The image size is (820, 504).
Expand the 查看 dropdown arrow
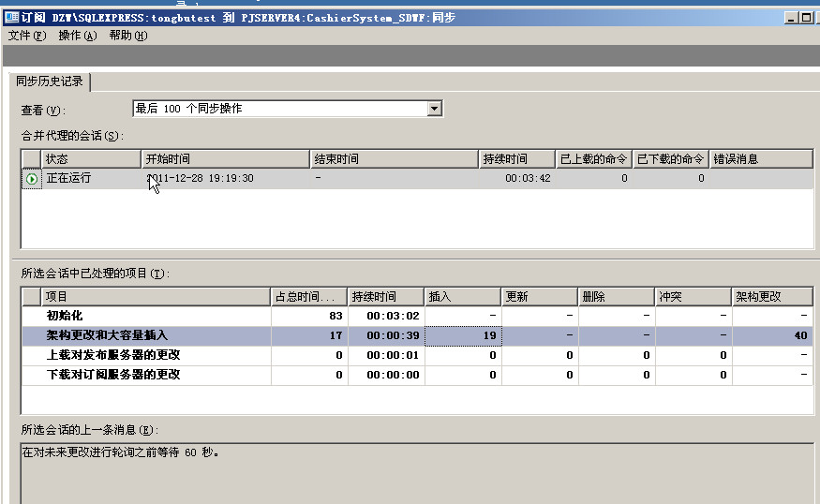[x=434, y=109]
